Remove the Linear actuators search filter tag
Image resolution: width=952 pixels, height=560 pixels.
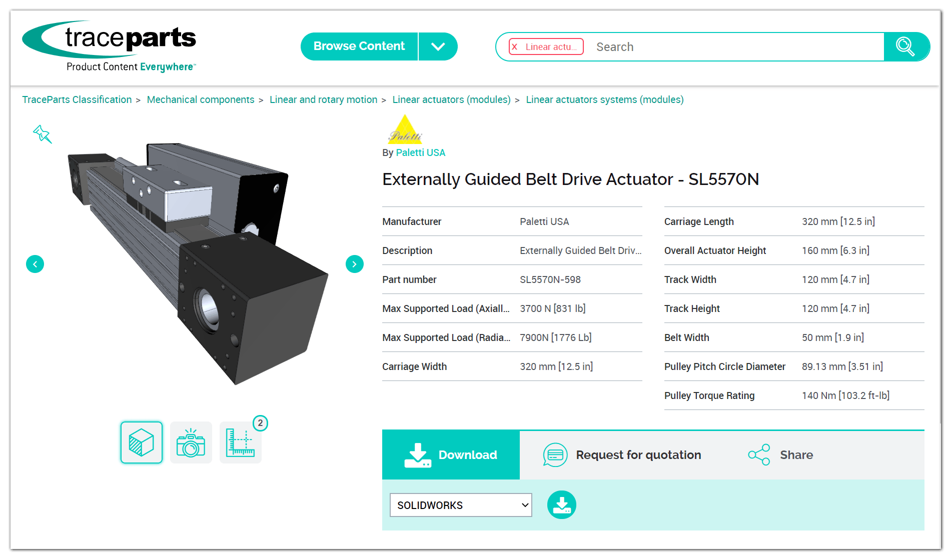pyautogui.click(x=515, y=47)
